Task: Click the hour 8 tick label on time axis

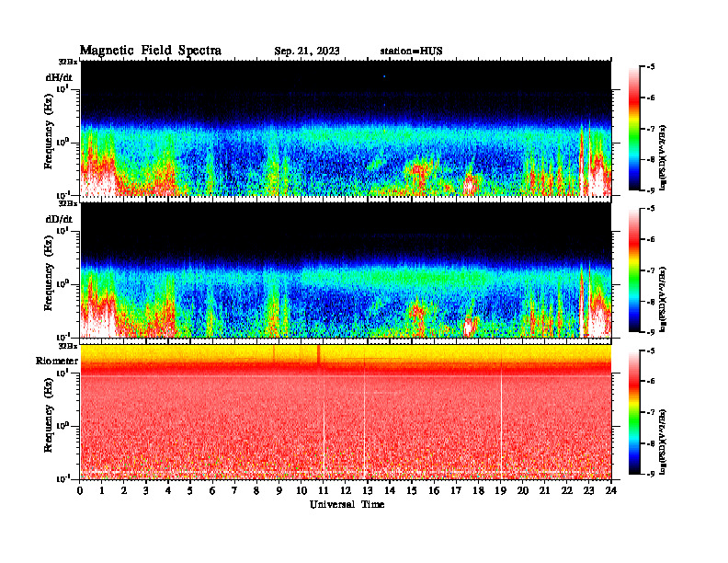Action: click(x=257, y=490)
